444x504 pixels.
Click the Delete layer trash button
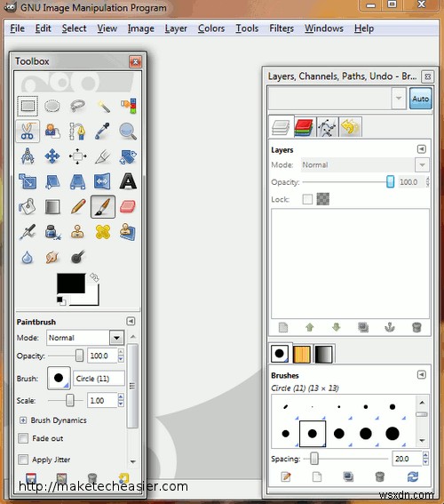point(416,327)
